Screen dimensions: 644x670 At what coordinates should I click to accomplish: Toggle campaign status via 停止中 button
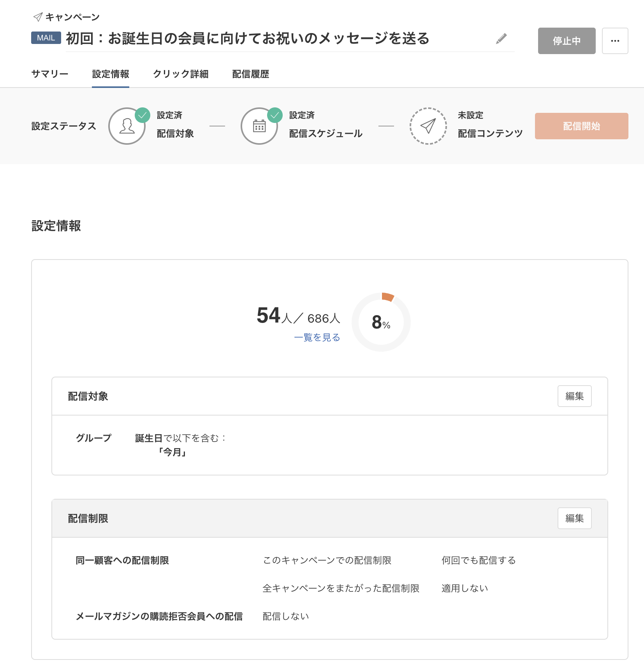point(567,40)
